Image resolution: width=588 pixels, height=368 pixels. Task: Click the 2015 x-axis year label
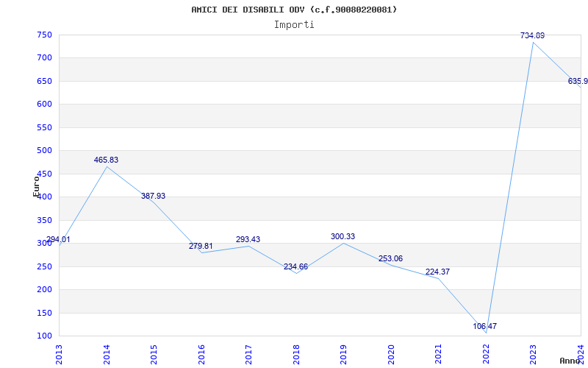click(154, 354)
